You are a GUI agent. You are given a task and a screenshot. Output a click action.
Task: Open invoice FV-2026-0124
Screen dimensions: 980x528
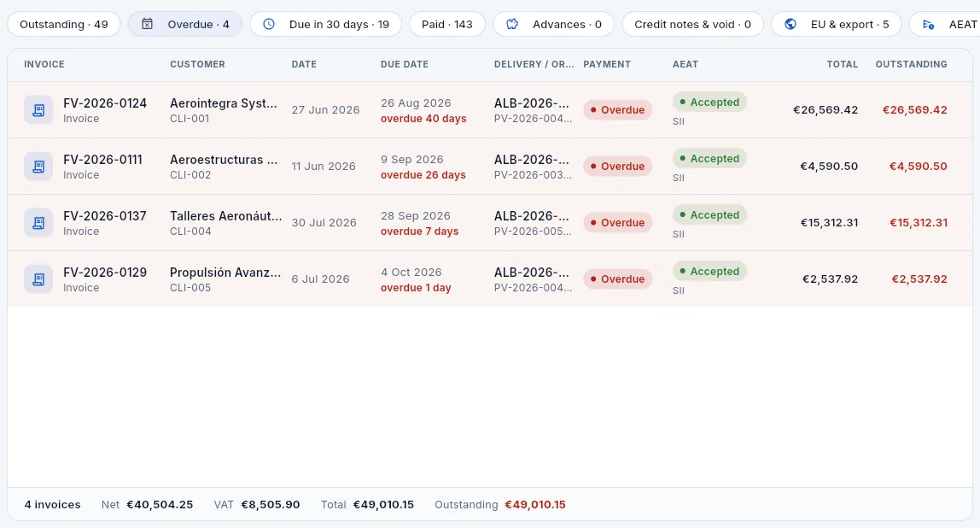[x=105, y=103]
